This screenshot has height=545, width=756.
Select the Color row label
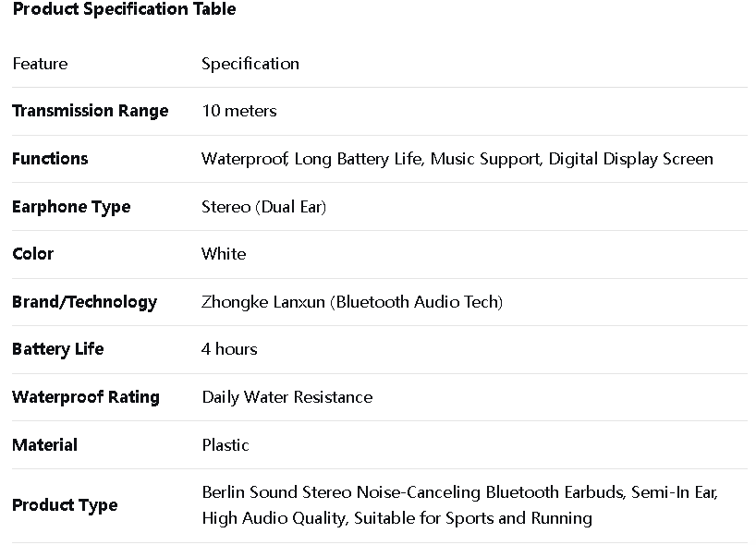point(32,254)
